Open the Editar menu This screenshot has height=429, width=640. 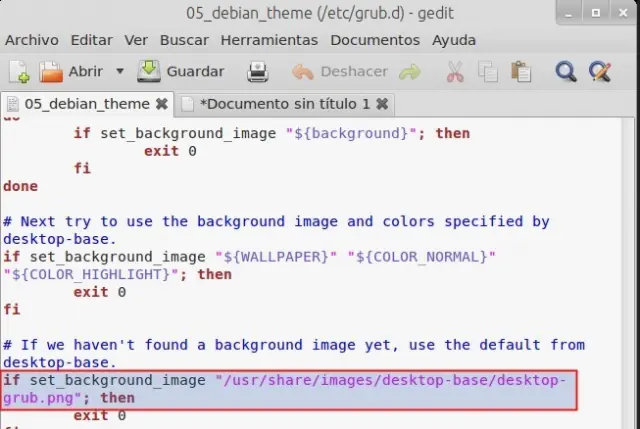click(91, 40)
